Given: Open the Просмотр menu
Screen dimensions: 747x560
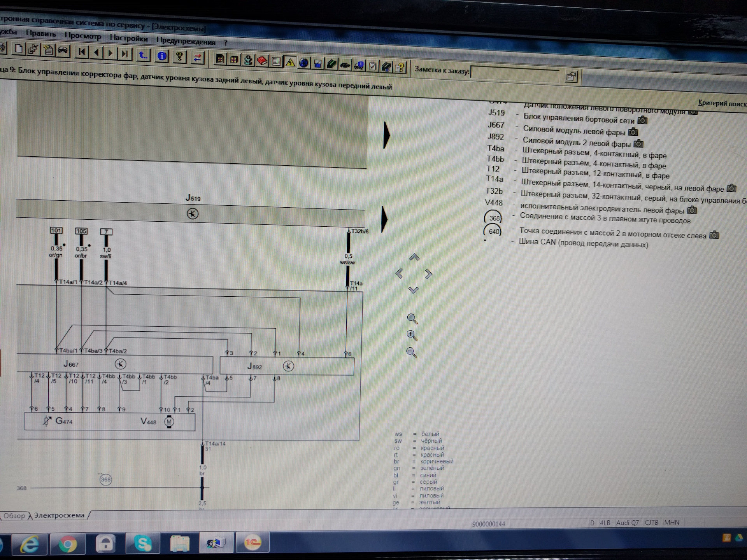Looking at the screenshot, I should tap(83, 36).
